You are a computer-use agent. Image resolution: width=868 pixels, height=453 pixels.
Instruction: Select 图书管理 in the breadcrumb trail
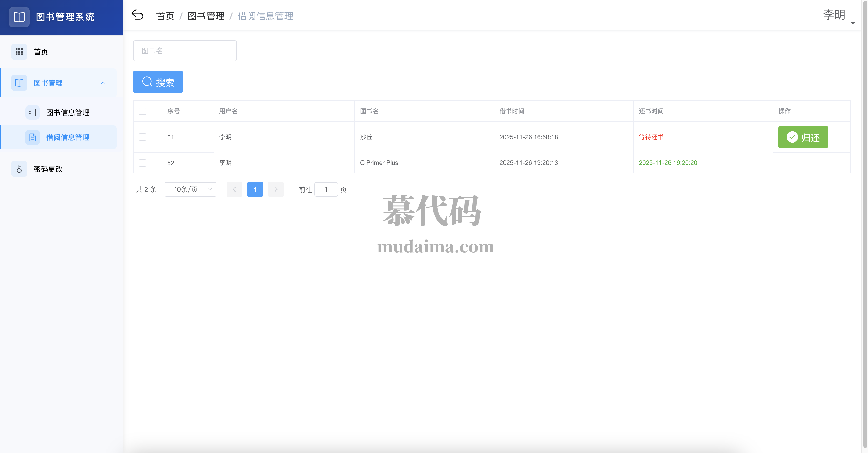(x=206, y=16)
